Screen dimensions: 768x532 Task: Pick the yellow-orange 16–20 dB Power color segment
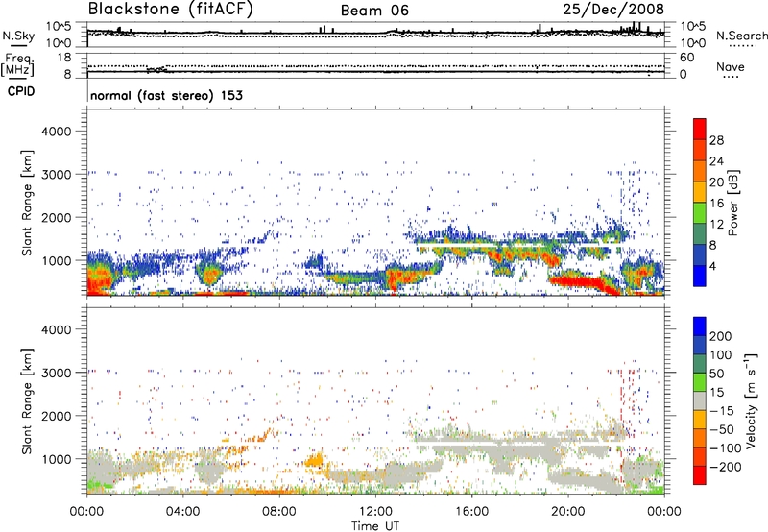[x=700, y=193]
